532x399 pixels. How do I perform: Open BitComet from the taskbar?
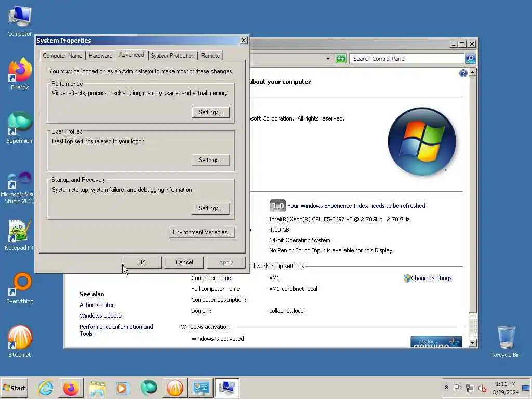[175, 388]
